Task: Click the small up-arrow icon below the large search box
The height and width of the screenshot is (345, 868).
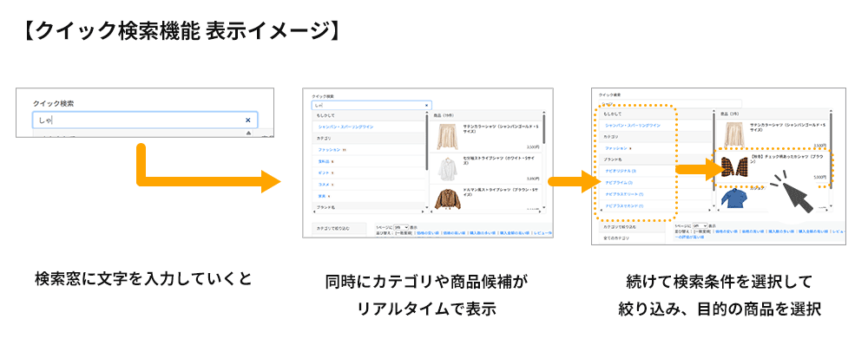Action: [x=248, y=133]
